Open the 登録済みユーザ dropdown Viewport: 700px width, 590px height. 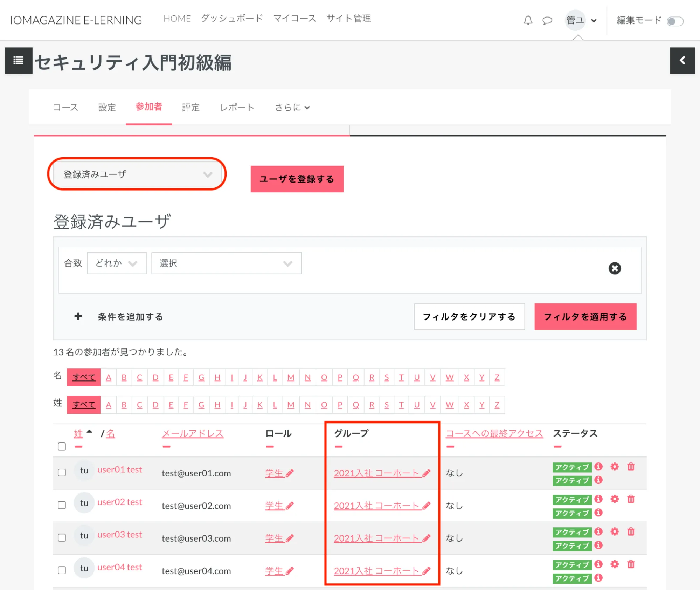point(137,174)
